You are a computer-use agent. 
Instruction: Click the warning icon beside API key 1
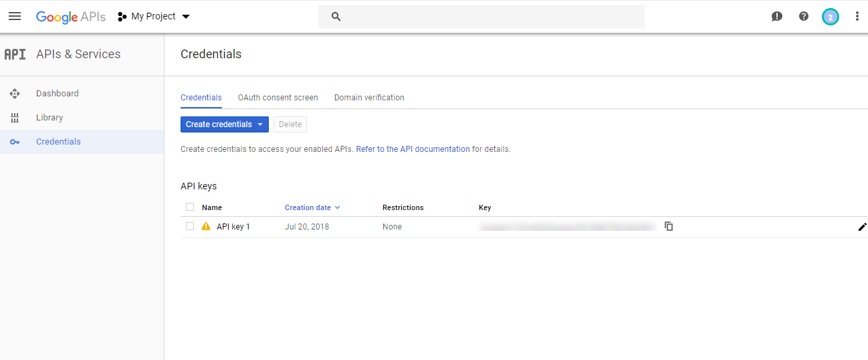click(206, 227)
